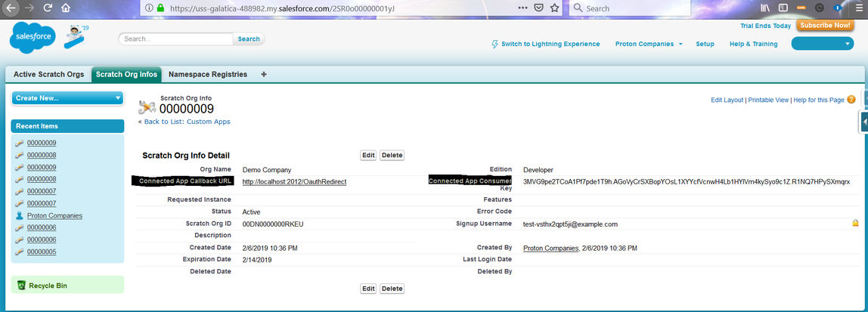868x312 pixels.
Task: Click Delete button beside Scratch Org Info Detail heading
Action: 392,156
